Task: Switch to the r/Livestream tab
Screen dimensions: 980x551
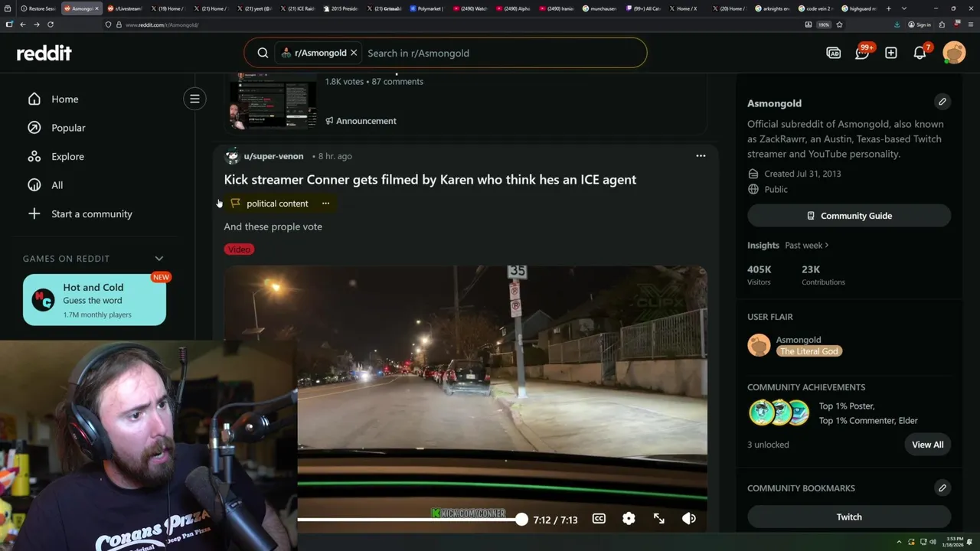Action: click(124, 8)
